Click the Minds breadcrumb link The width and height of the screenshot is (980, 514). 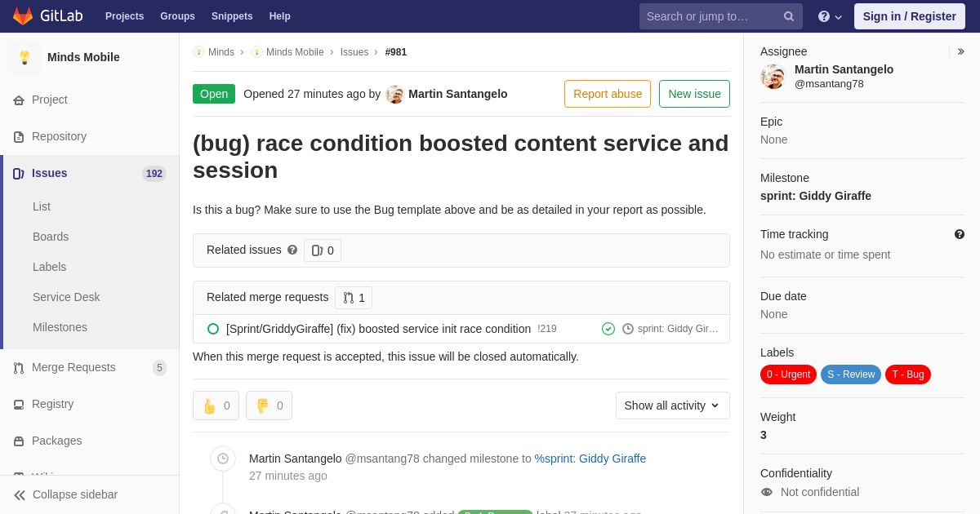(x=221, y=52)
